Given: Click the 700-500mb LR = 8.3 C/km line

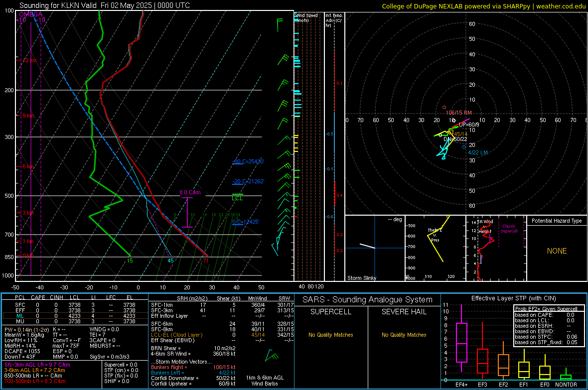Looking at the screenshot, I should [35, 381].
